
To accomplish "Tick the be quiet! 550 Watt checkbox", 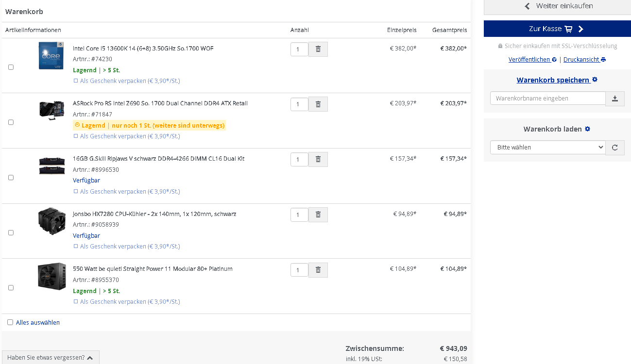I will point(11,288).
